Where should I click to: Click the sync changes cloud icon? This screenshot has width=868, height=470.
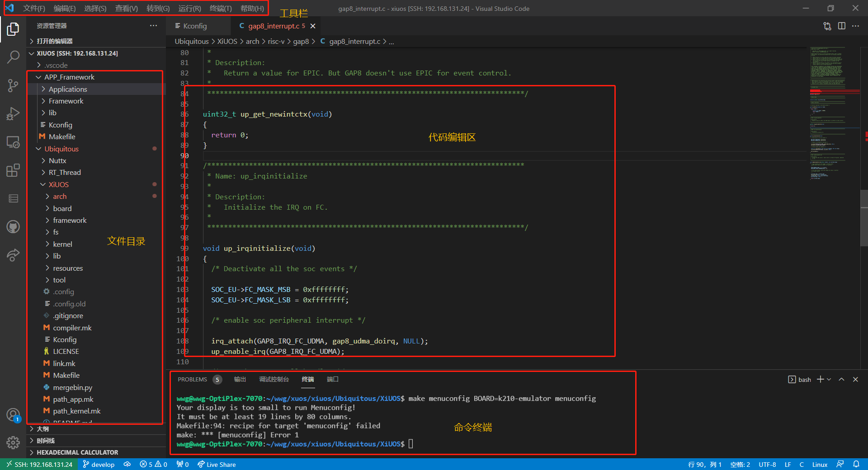[127, 465]
